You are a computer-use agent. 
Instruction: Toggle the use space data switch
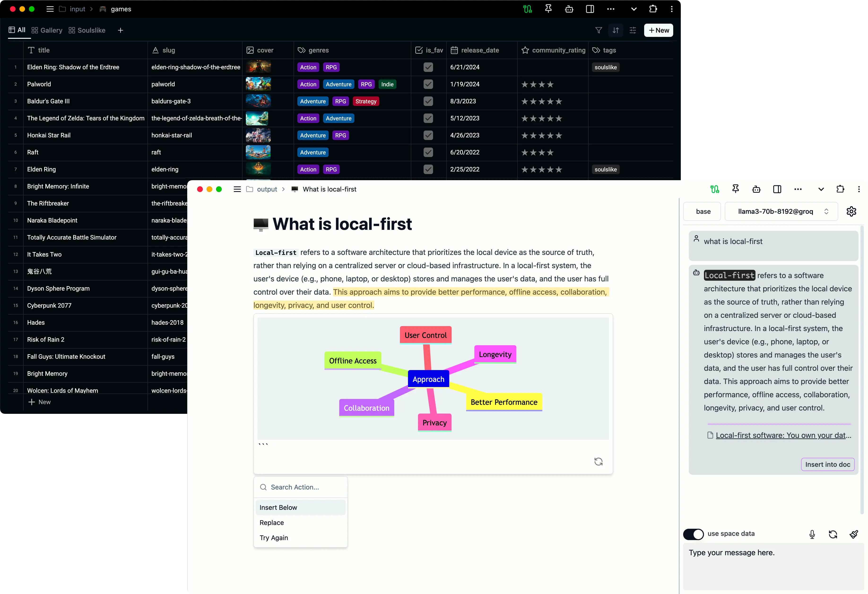pyautogui.click(x=693, y=534)
